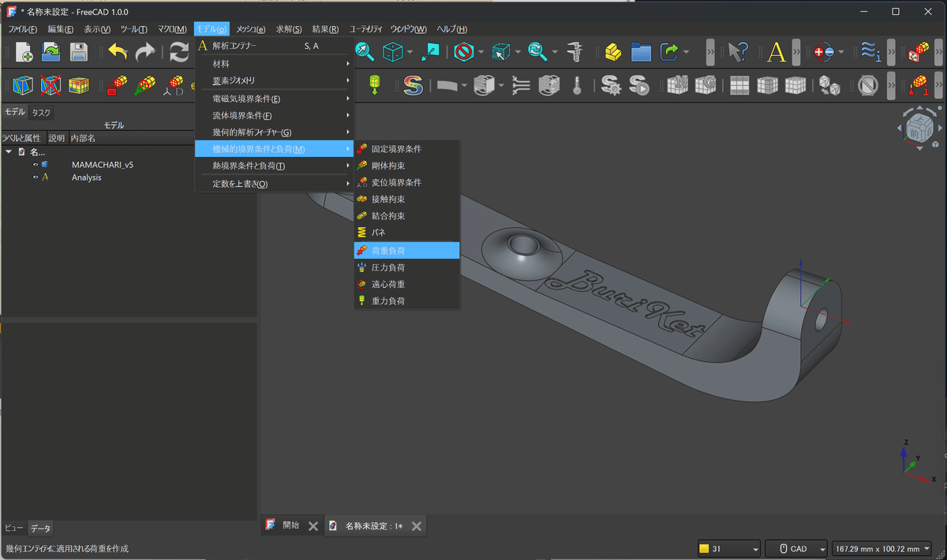Click the Gmsh mesh G cube icon
Screen dimensions: 947x560
point(704,85)
